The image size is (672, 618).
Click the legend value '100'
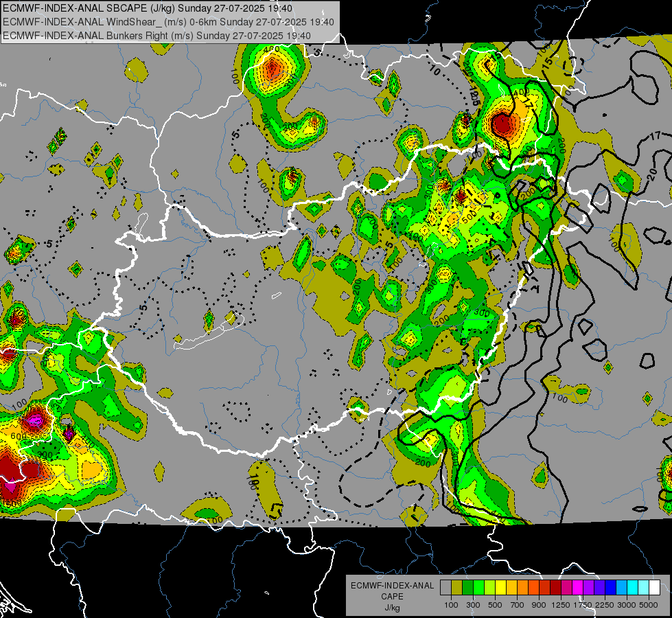pos(451,605)
